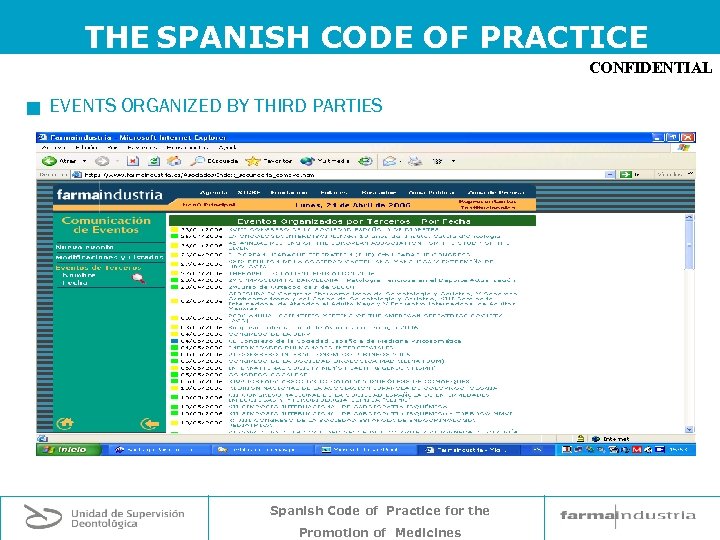The height and width of the screenshot is (540, 720).
Task: Click the Internet zone globe in status bar
Action: 596,439
